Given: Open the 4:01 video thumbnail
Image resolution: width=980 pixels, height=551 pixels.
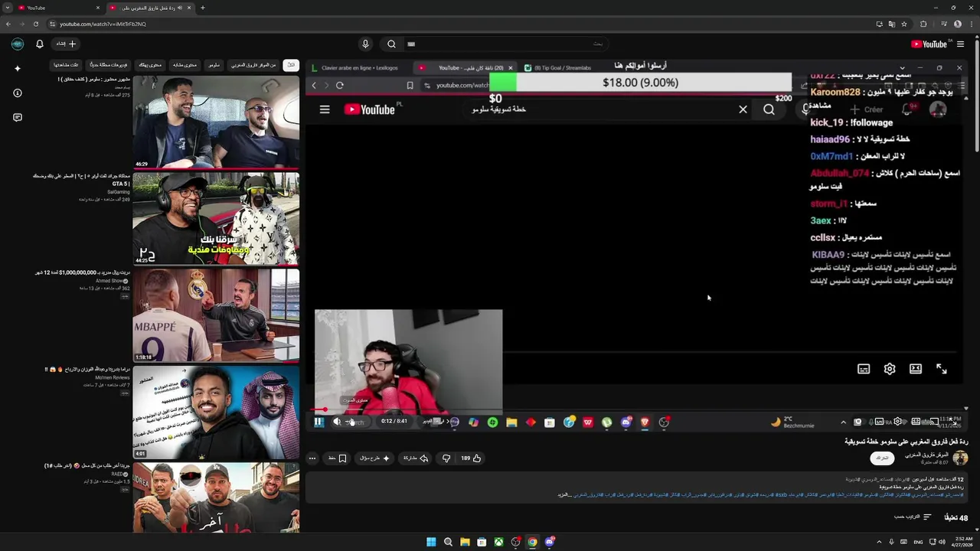Looking at the screenshot, I should (216, 412).
